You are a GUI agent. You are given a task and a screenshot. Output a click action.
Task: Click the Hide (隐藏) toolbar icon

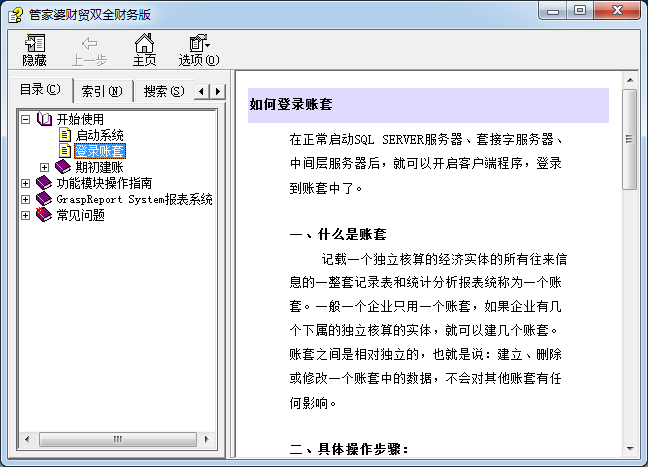[x=34, y=43]
